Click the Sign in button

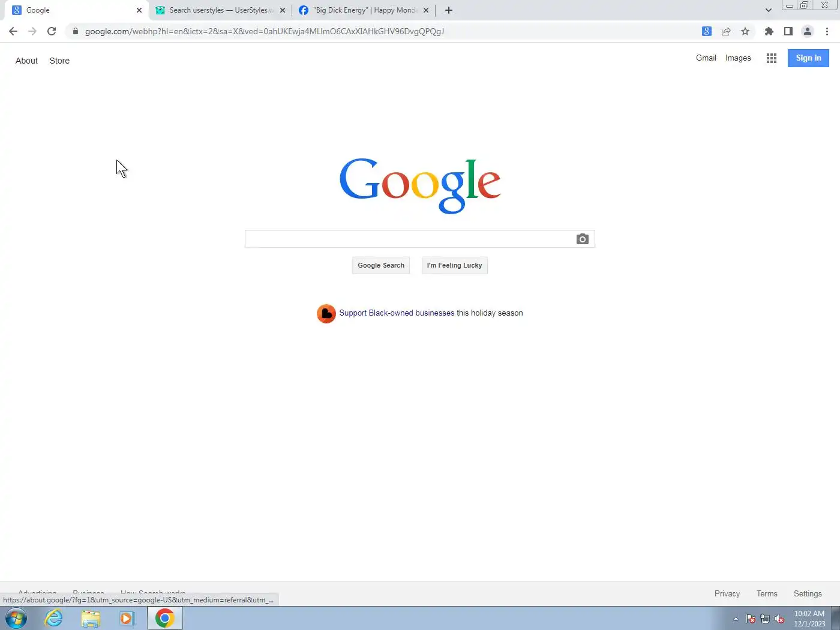[808, 58]
